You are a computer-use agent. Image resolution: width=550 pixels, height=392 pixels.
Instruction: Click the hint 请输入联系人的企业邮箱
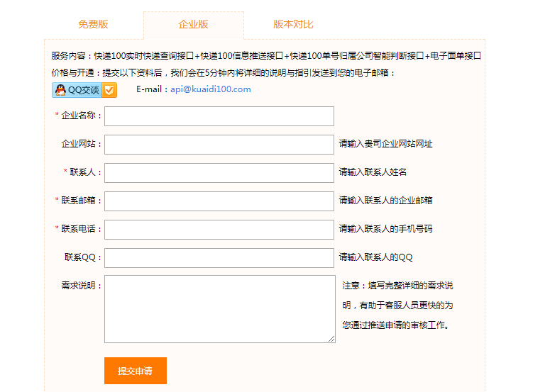tap(385, 201)
